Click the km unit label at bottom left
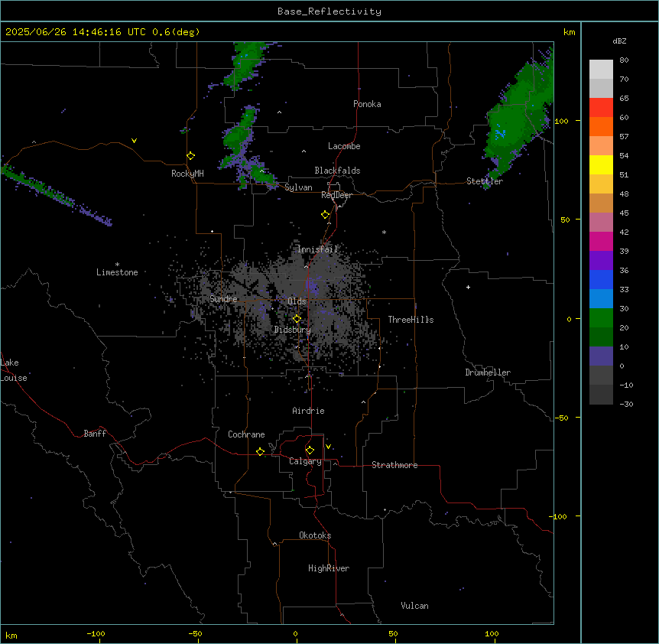Screen dimensions: 659x644 pos(11,635)
